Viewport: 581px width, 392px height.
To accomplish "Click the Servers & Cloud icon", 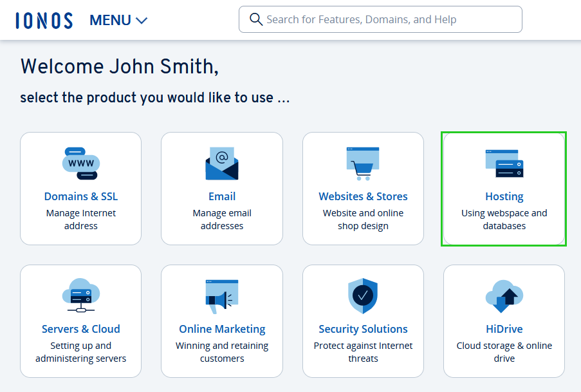I will coord(80,296).
